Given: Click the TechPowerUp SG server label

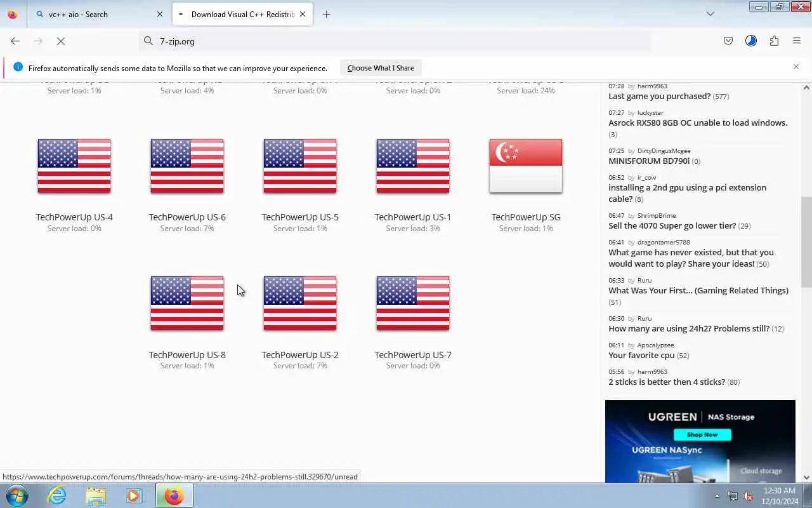Looking at the screenshot, I should [526, 217].
